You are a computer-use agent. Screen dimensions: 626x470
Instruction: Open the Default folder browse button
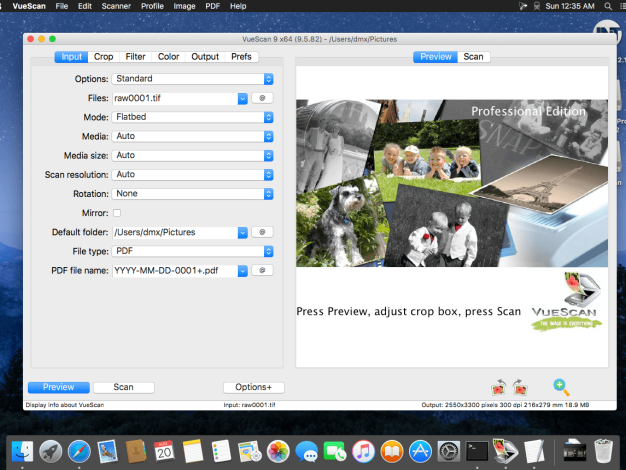[x=262, y=232]
